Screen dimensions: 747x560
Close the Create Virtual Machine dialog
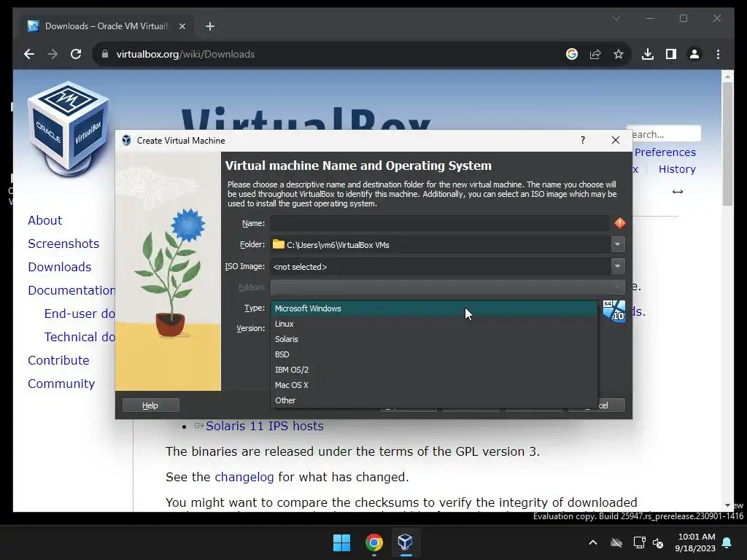pyautogui.click(x=616, y=140)
